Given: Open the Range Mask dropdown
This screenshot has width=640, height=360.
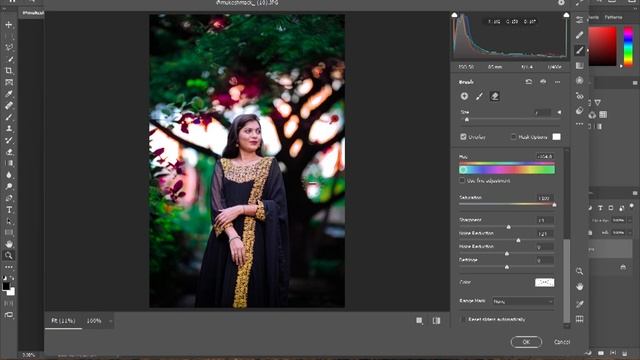Looking at the screenshot, I should 523,301.
